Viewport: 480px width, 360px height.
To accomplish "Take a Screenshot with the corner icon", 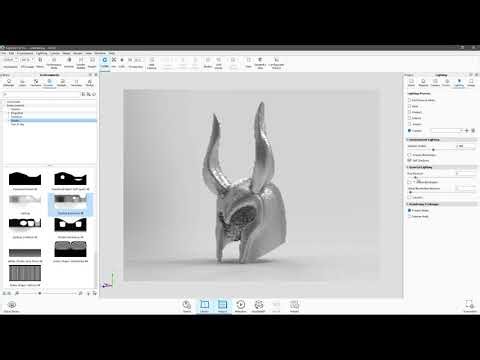I will [470, 306].
